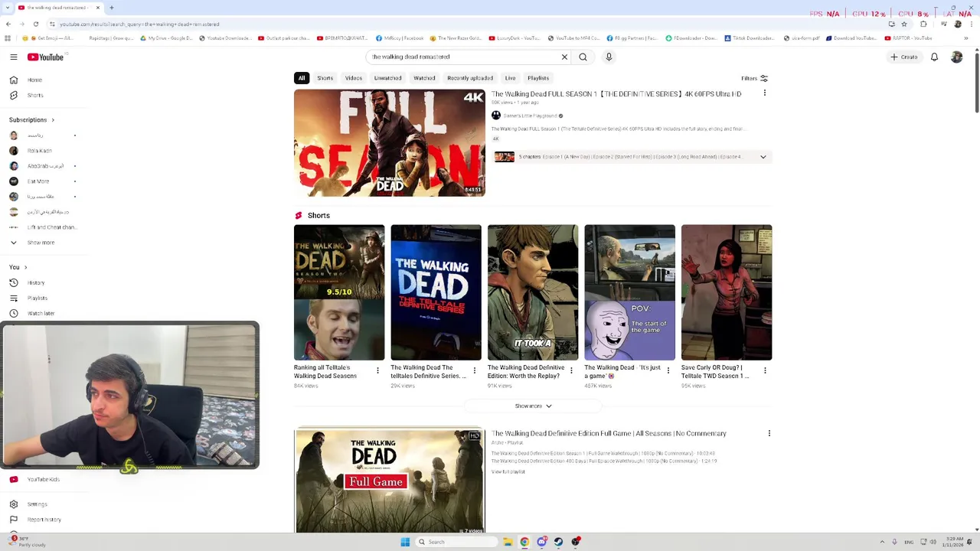
Task: Open the POV start of the game short thumbnail
Action: click(630, 292)
